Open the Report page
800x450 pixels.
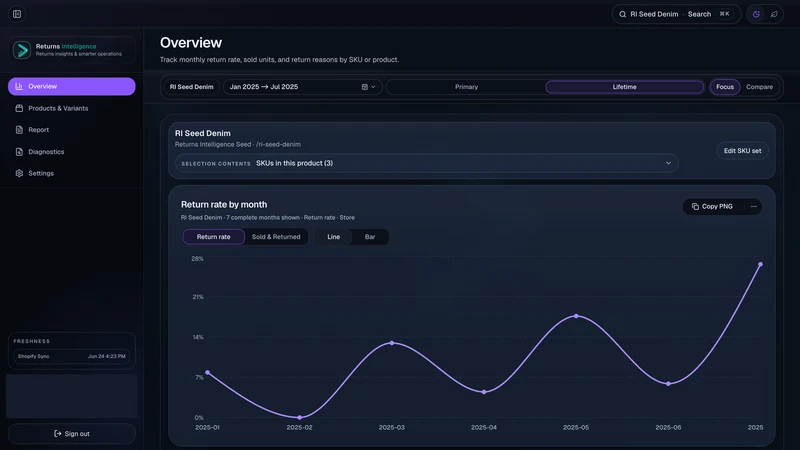coord(71,130)
